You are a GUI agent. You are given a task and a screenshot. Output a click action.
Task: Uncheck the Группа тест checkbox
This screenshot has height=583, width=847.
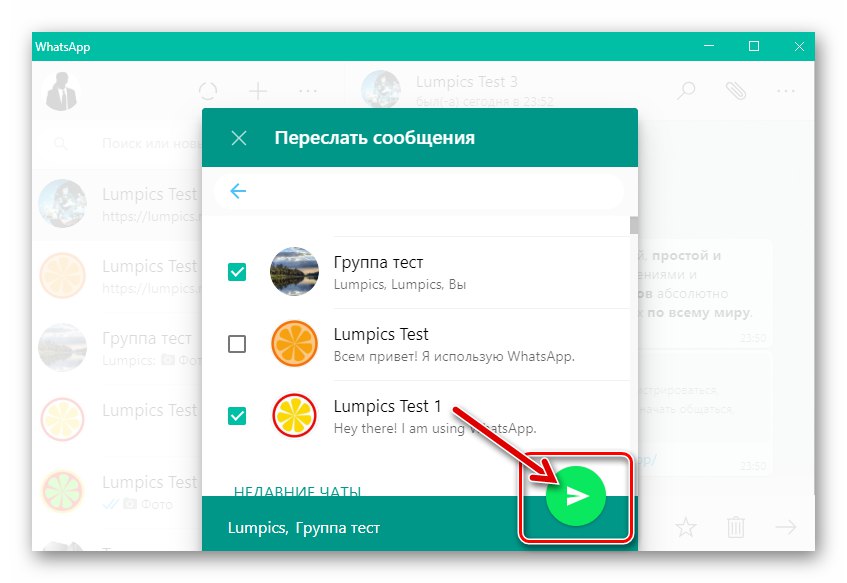tap(237, 272)
